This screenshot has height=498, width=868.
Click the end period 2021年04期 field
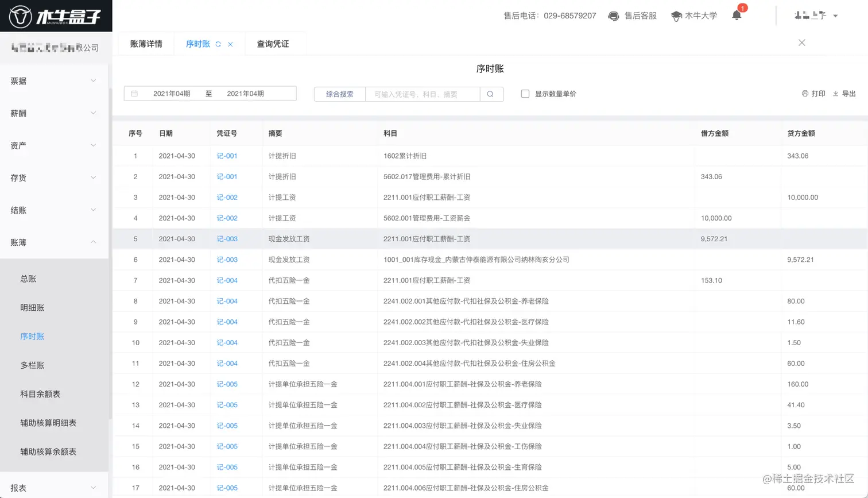(x=245, y=94)
